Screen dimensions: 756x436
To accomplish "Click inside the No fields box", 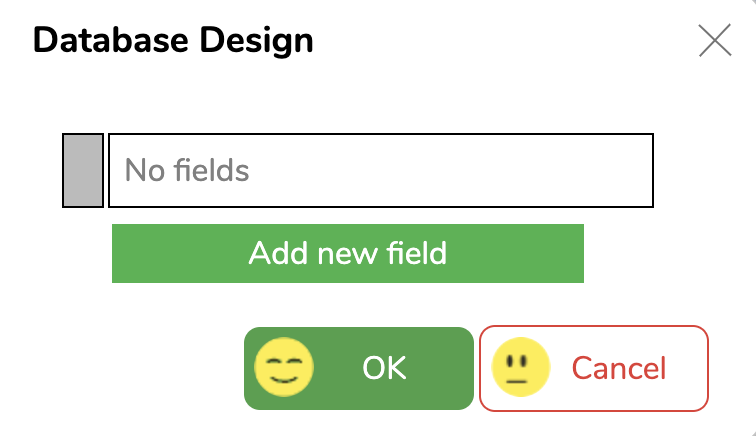I will [x=381, y=170].
